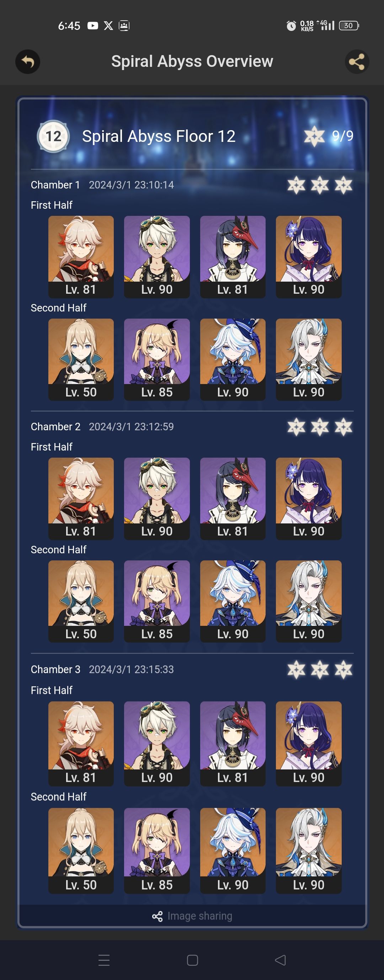384x980 pixels.
Task: Tap the X notification icon
Action: pyautogui.click(x=108, y=26)
